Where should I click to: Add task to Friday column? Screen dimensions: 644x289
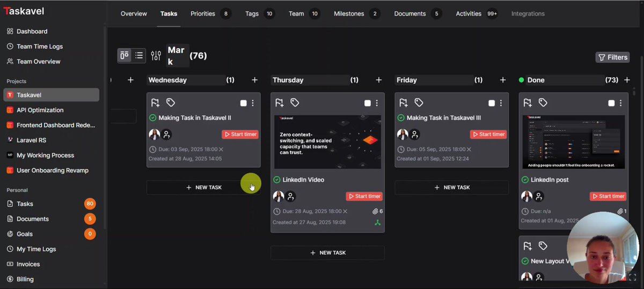(x=503, y=80)
